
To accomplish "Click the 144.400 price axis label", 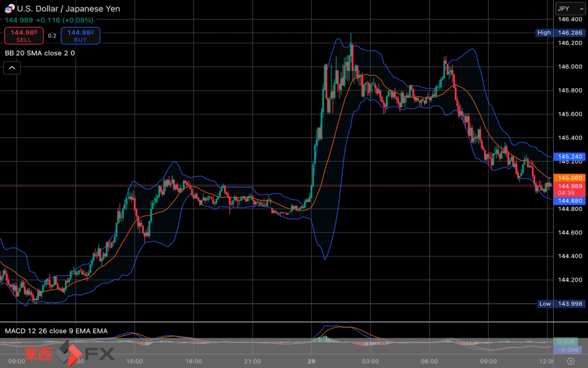I will [570, 256].
